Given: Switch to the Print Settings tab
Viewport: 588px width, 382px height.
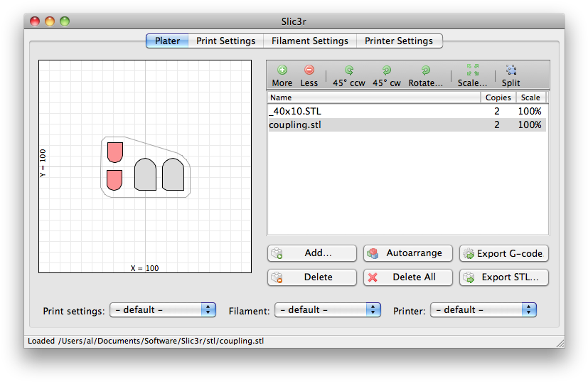Looking at the screenshot, I should [x=225, y=41].
